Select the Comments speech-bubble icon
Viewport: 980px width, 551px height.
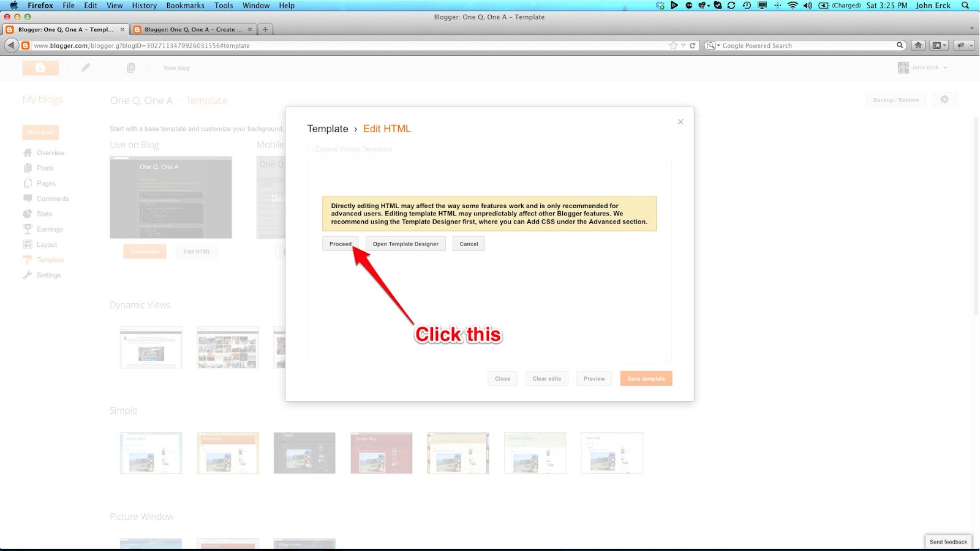[x=28, y=198]
